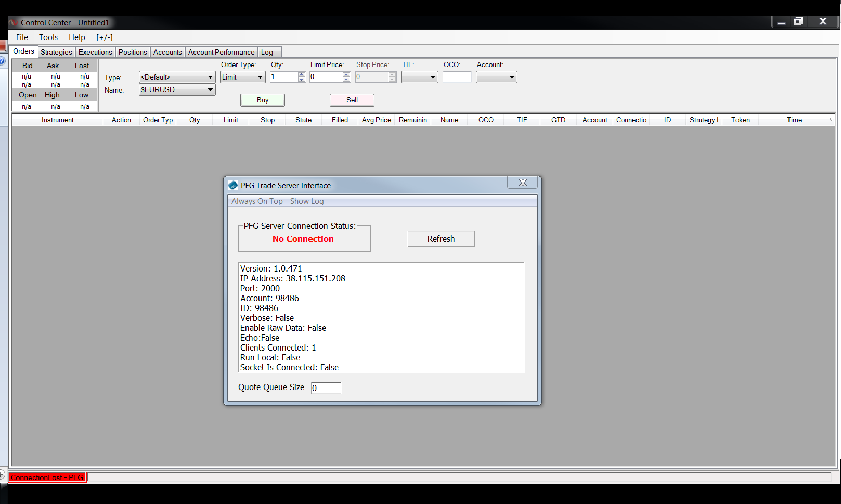Sort by the Filled column header
Screen dimensions: 841x504
click(x=340, y=120)
